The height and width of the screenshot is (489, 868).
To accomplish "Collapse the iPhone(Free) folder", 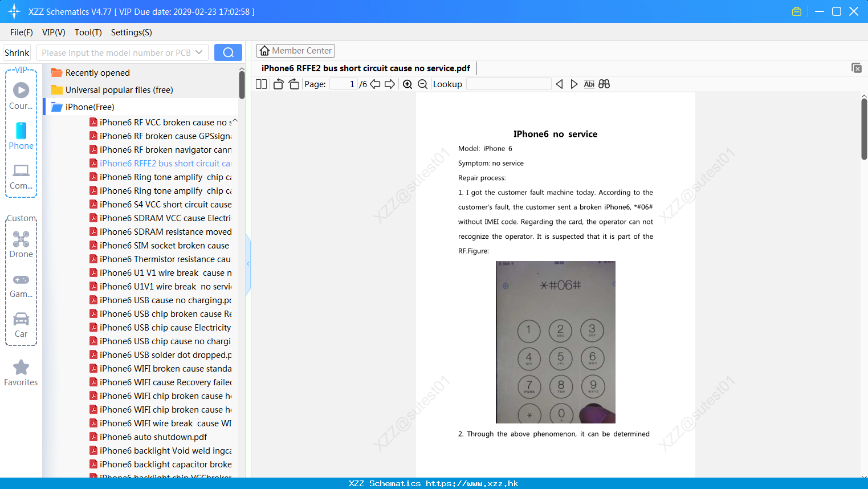I will click(83, 107).
